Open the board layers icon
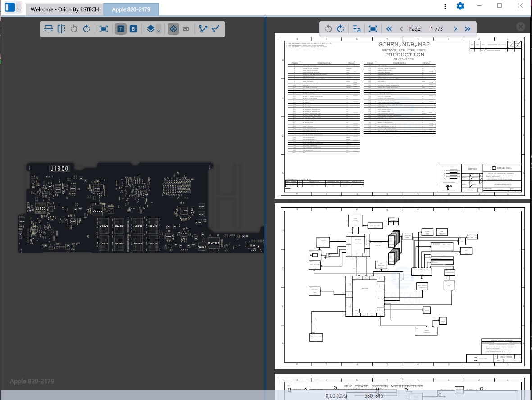Screen dimensions: 532x400 (x=150, y=29)
